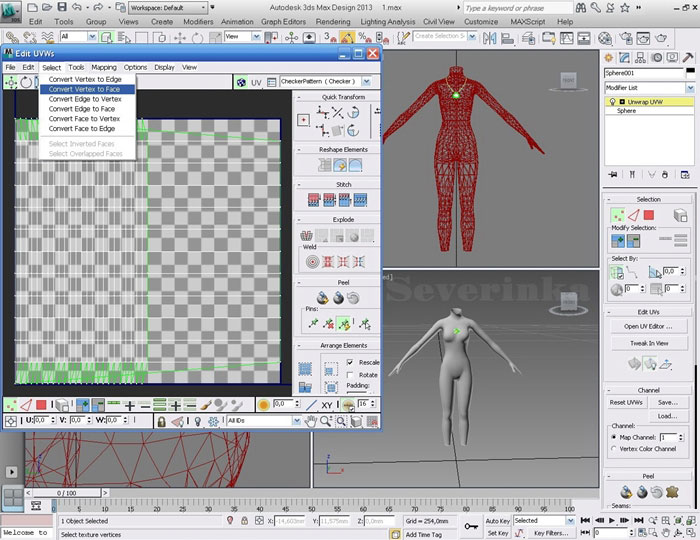
Task: Select Edge mode in Selection rollout
Action: pyautogui.click(x=633, y=216)
